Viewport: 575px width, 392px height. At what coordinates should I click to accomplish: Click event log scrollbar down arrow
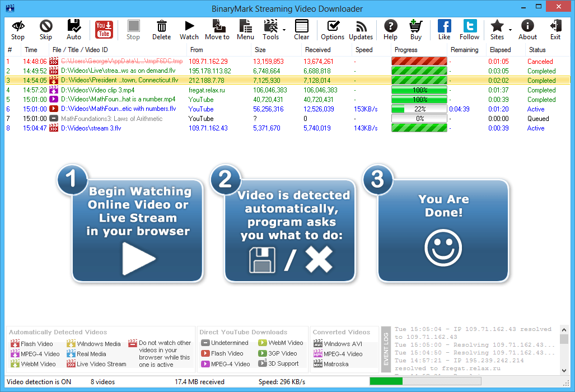[x=564, y=370]
